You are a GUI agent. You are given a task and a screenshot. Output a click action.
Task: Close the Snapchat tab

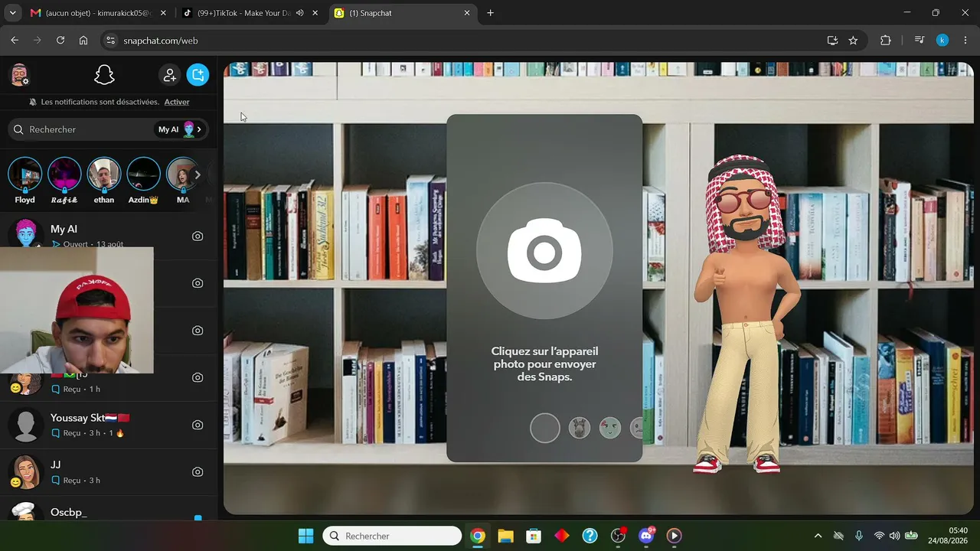click(467, 13)
